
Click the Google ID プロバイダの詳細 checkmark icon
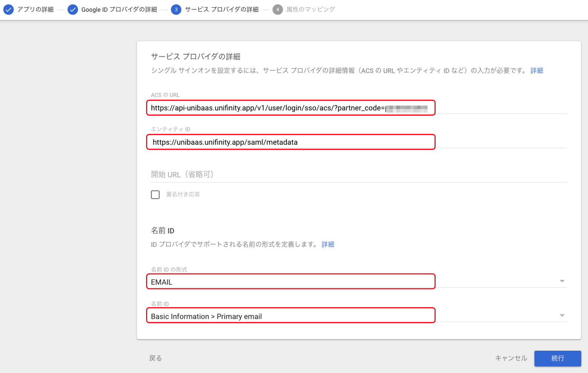tap(73, 10)
